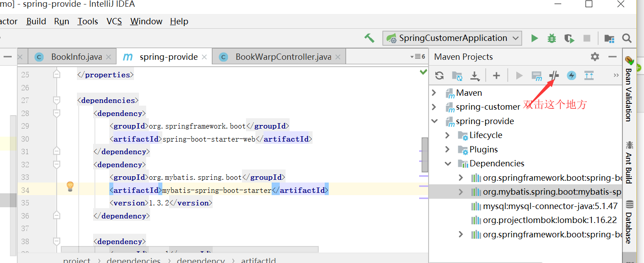The image size is (644, 263).
Task: Start debugging with the bug icon
Action: tap(552, 38)
